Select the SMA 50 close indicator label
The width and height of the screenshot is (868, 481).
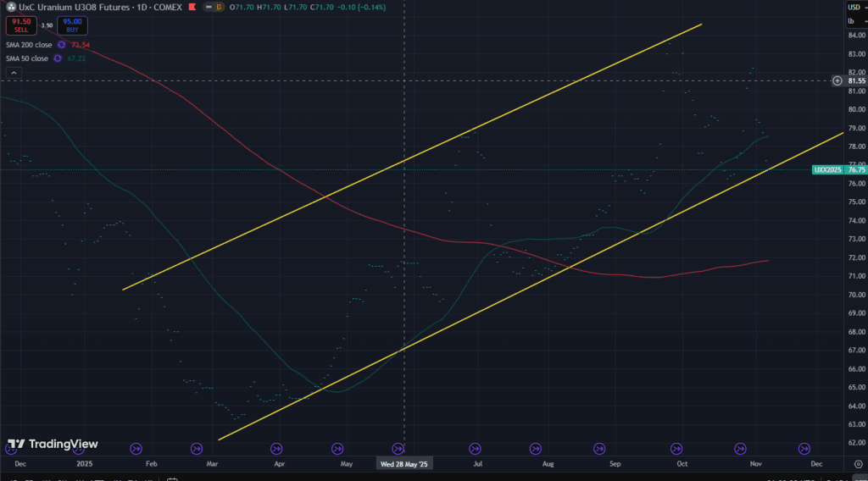[27, 58]
